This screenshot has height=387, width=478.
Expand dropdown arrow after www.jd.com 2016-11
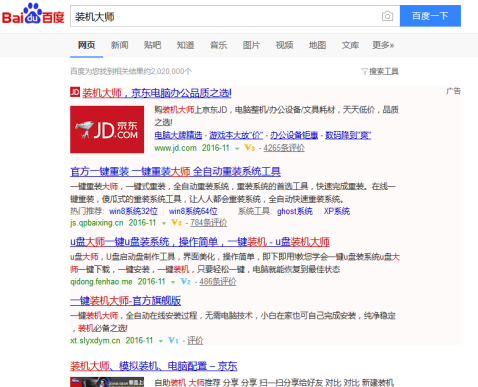point(237,149)
